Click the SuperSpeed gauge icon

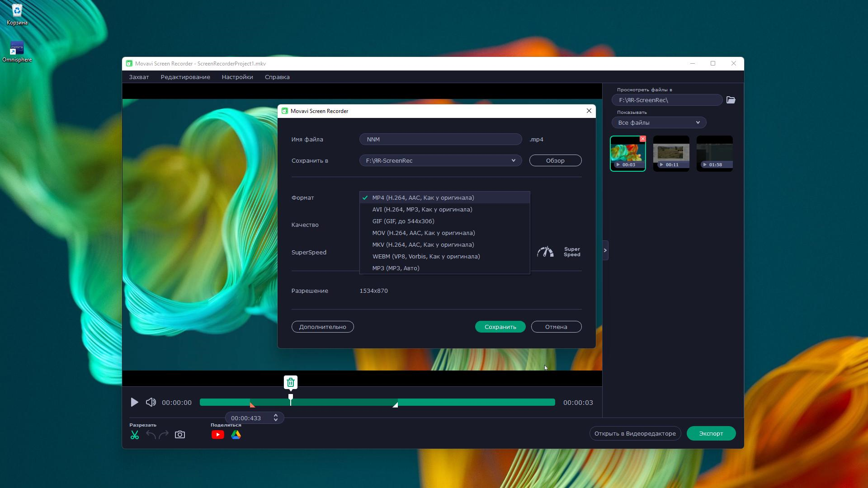click(545, 252)
